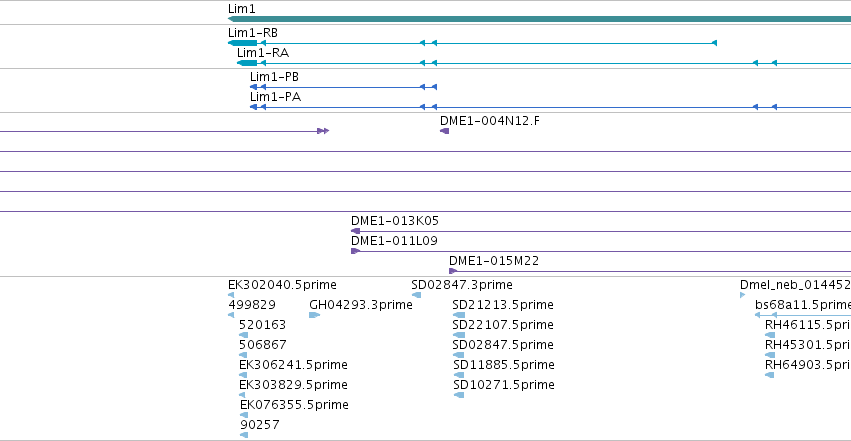Select the 90257 feature label
The width and height of the screenshot is (851, 441).
[259, 425]
